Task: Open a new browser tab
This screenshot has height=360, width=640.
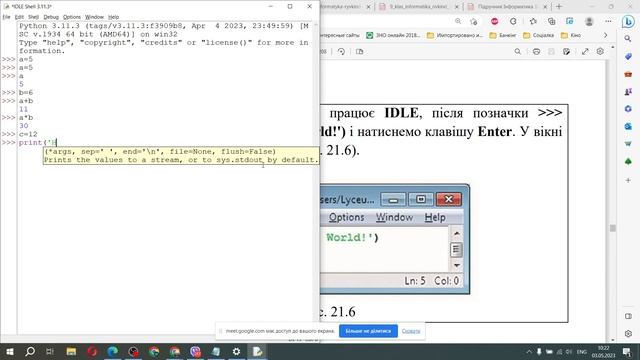Action: click(559, 7)
